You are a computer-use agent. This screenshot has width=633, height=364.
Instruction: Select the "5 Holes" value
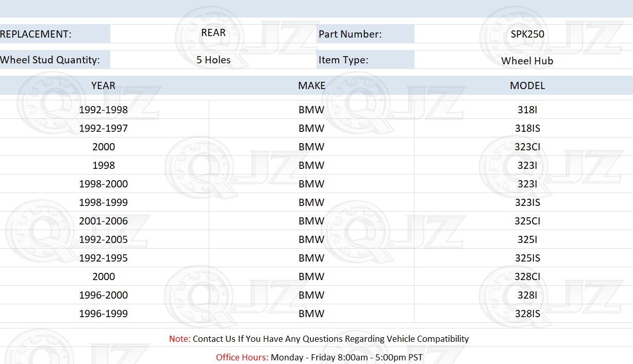pos(213,60)
